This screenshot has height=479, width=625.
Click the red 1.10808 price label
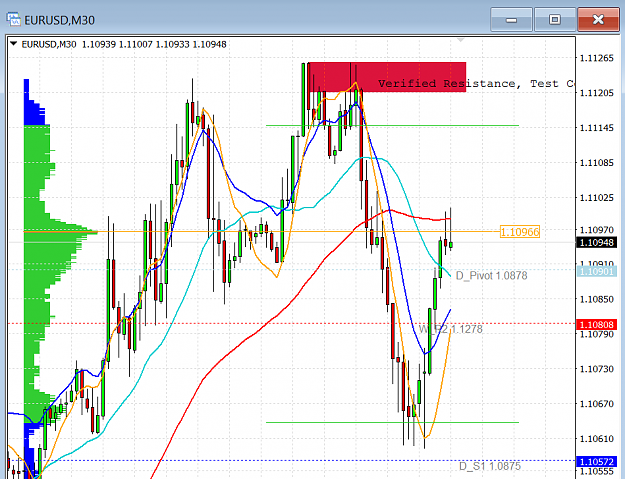tap(596, 324)
